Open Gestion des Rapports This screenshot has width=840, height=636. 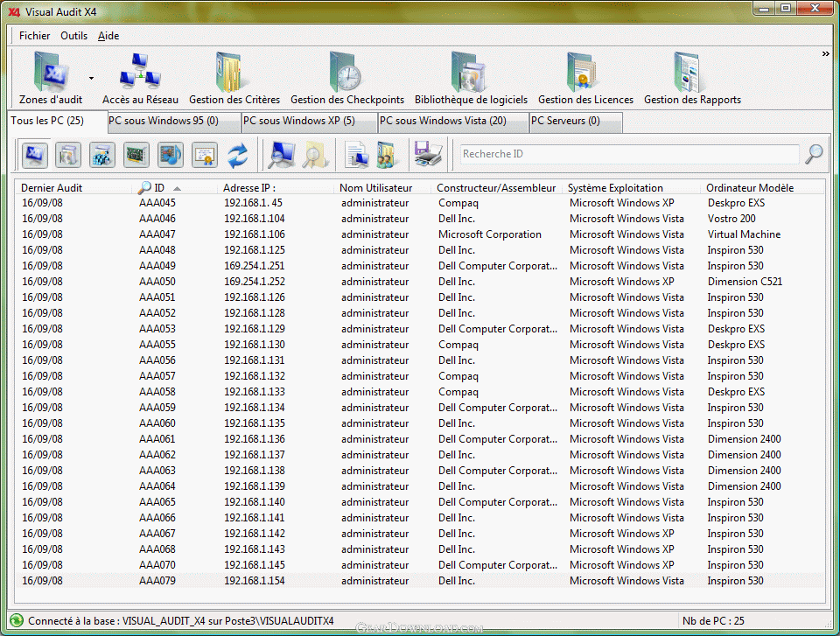tap(692, 78)
